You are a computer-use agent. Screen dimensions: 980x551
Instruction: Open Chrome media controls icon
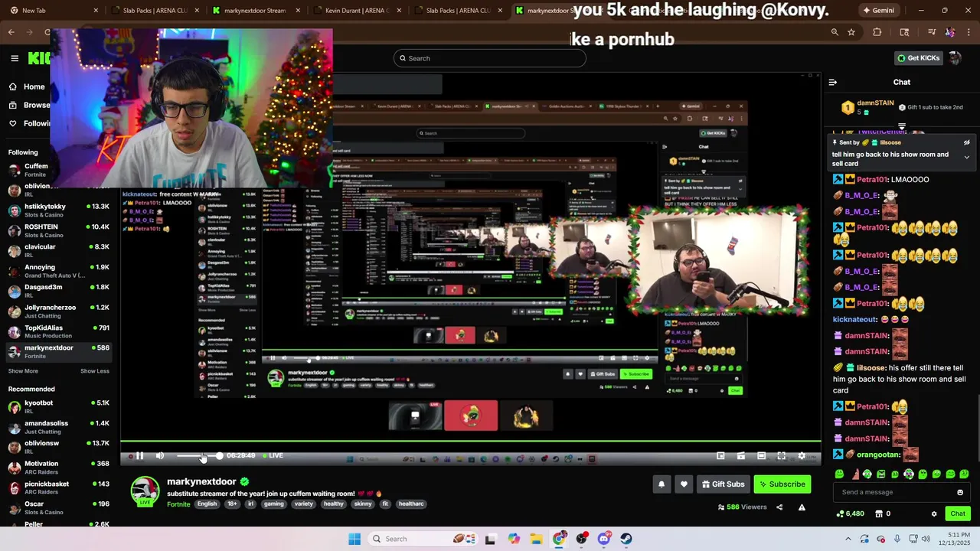[x=932, y=32]
